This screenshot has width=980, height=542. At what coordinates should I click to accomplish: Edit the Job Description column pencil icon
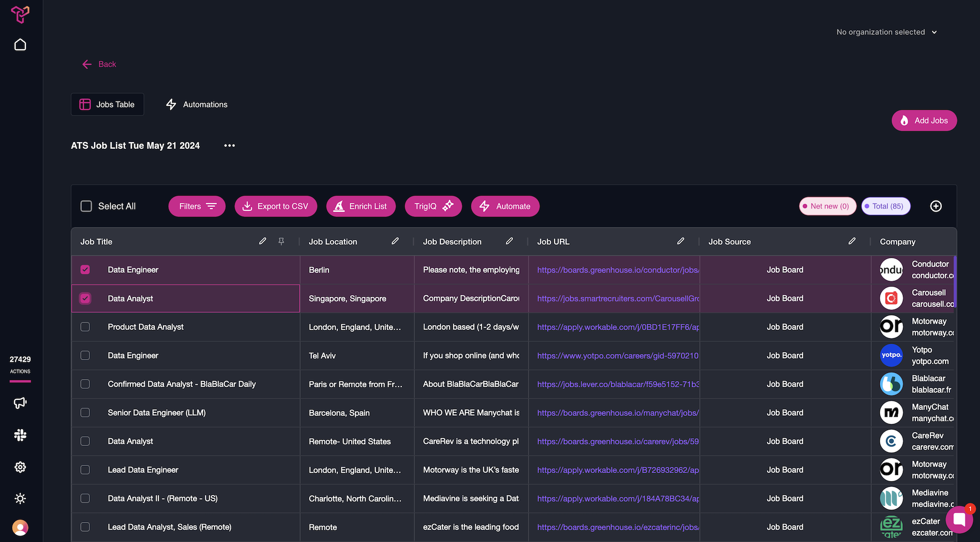click(509, 241)
